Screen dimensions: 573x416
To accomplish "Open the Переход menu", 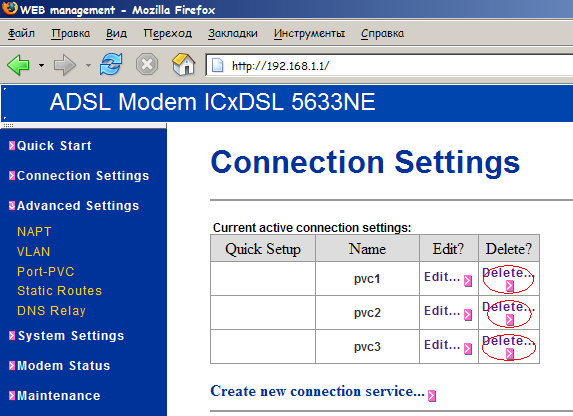I will (167, 33).
